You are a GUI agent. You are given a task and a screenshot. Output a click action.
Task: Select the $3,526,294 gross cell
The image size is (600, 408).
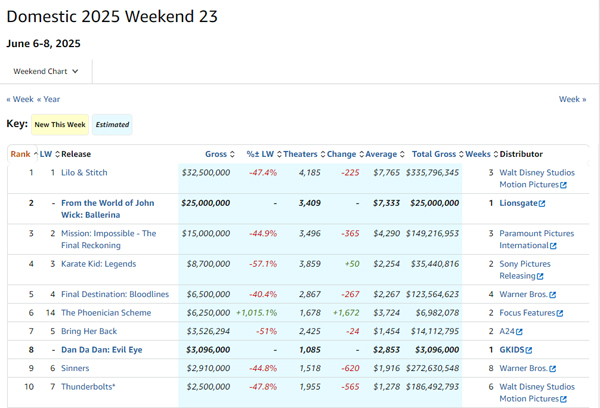point(208,331)
